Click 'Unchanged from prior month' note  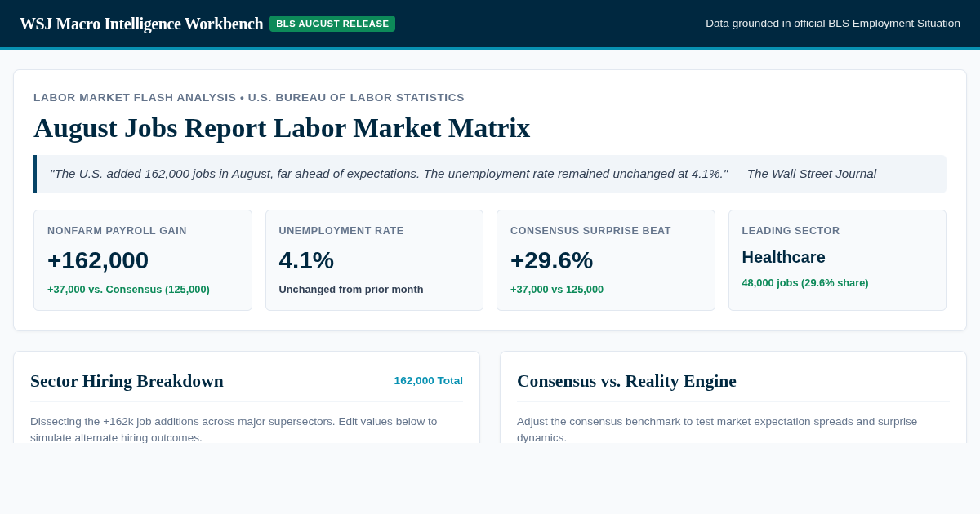[351, 289]
